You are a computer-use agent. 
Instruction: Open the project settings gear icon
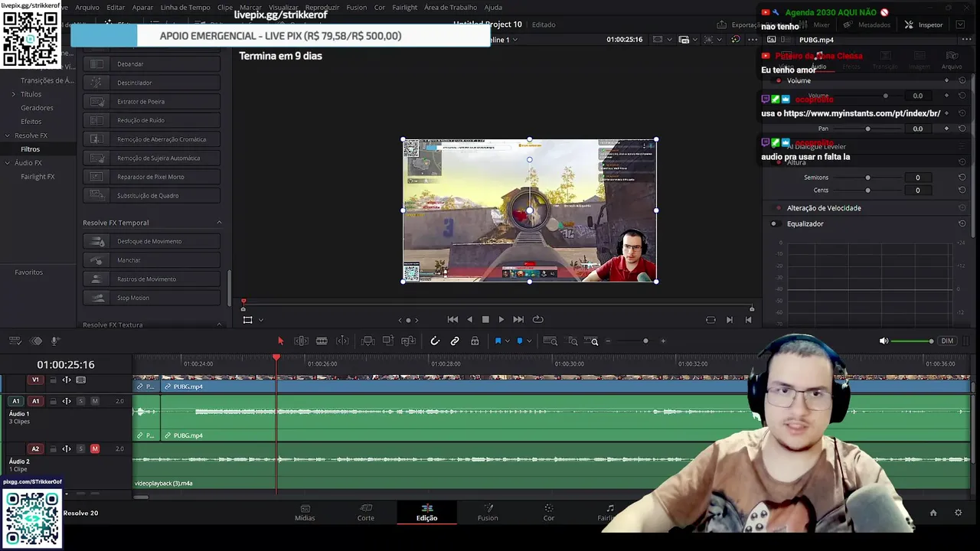[x=958, y=513]
